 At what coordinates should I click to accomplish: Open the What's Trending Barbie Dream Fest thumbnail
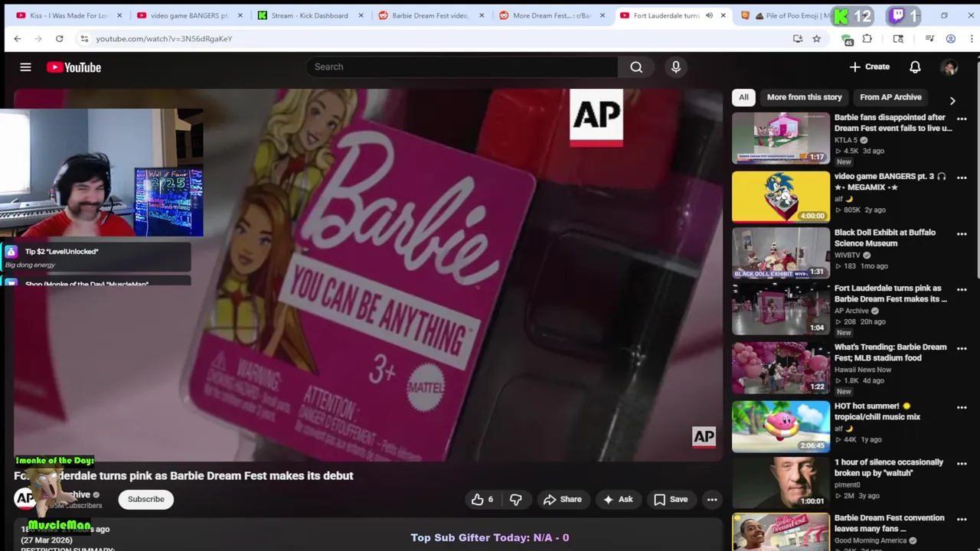[x=780, y=367]
